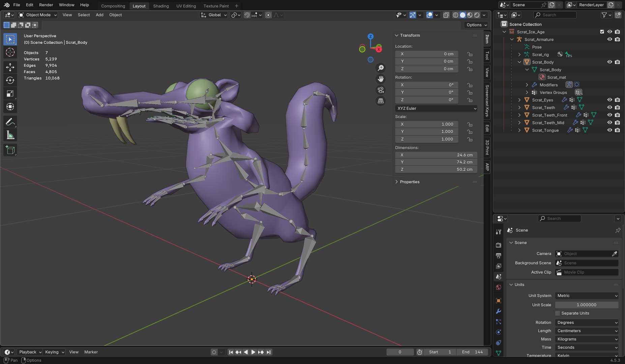Activate the Move tool
The image size is (625, 364).
(10, 67)
